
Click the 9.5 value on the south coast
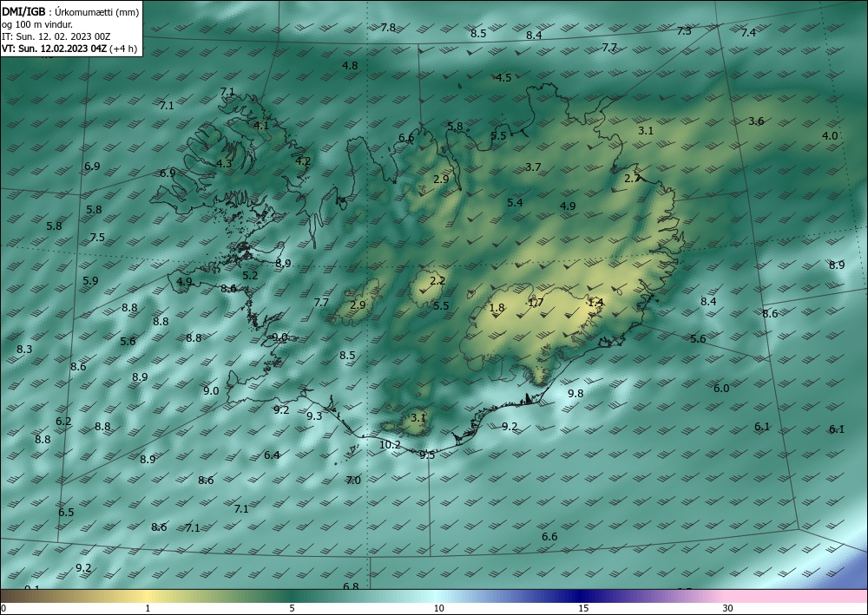pyautogui.click(x=427, y=455)
